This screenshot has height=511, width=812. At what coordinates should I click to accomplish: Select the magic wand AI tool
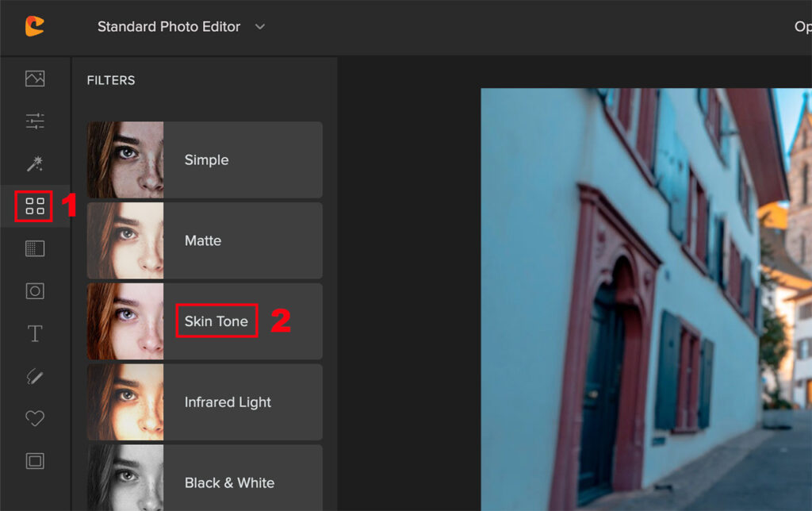point(35,164)
